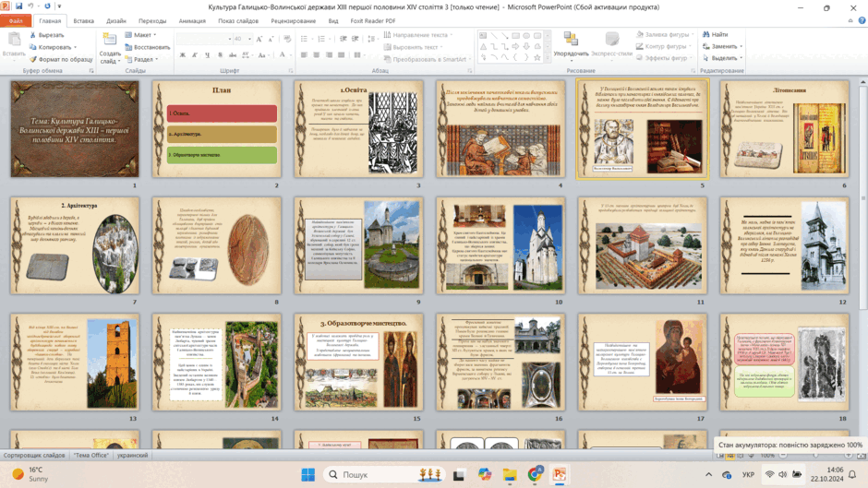Viewport: 868px width, 488px height.
Task: Click the Восстановить button
Action: pyautogui.click(x=147, y=47)
